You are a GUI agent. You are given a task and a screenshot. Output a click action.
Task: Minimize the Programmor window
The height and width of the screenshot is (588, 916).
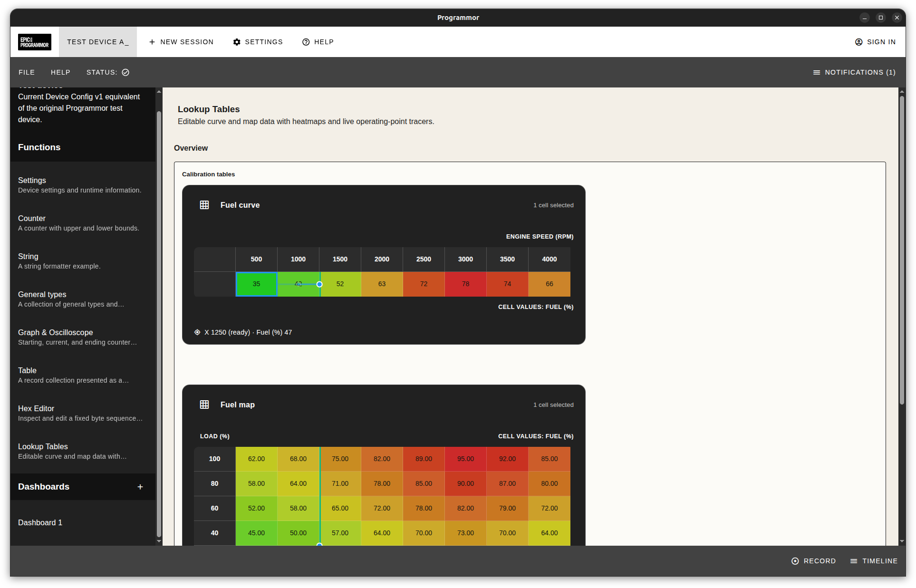pos(865,18)
